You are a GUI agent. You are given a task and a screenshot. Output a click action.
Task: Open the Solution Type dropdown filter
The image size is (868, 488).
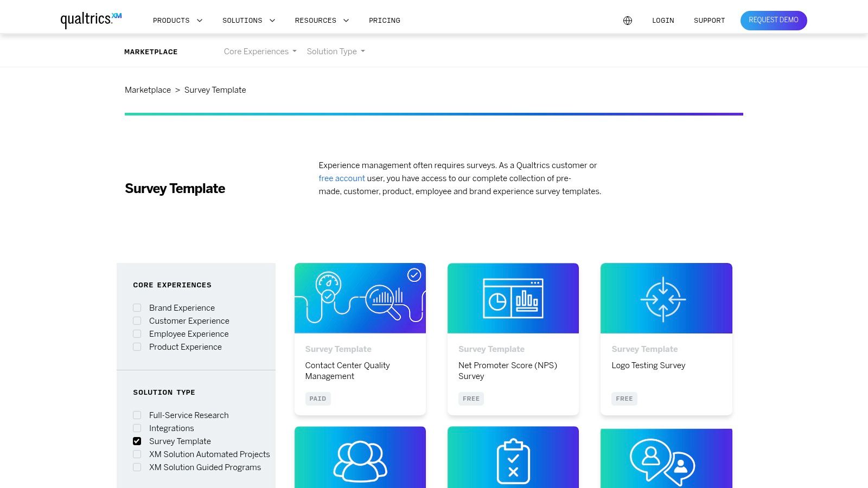coord(336,52)
